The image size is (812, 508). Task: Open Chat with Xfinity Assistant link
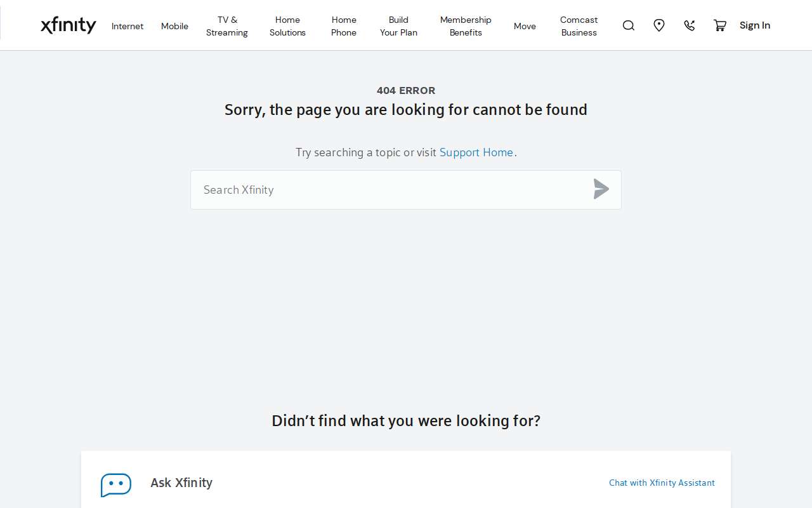click(x=662, y=483)
